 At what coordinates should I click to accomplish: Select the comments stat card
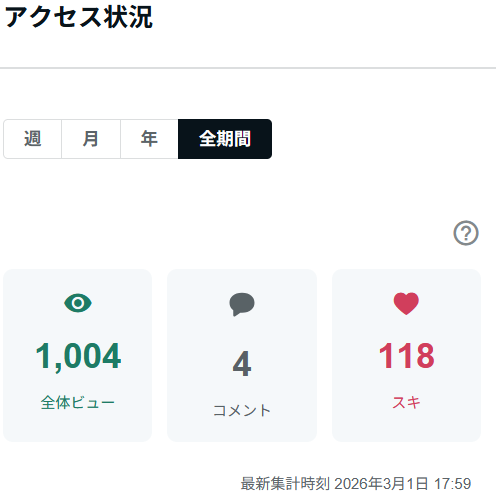click(x=242, y=355)
